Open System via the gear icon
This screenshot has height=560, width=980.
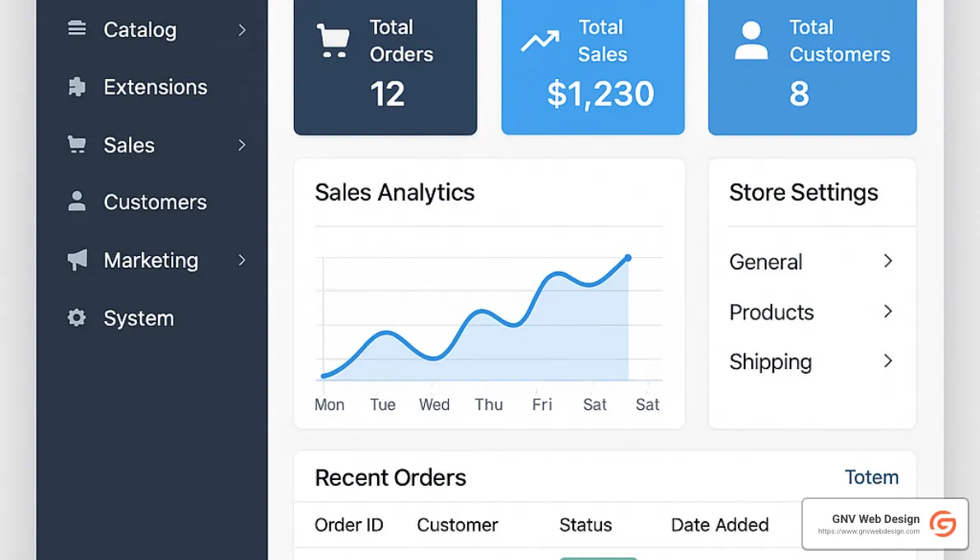coord(77,318)
